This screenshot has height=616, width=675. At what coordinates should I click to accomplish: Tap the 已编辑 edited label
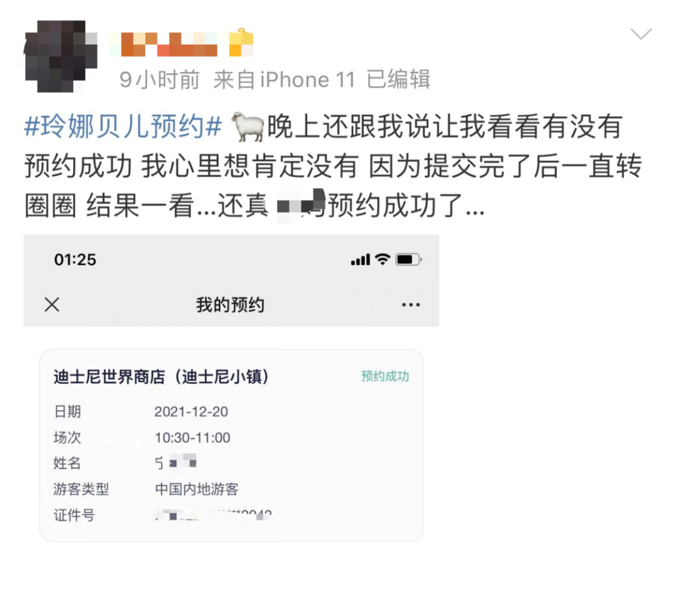pos(398,79)
